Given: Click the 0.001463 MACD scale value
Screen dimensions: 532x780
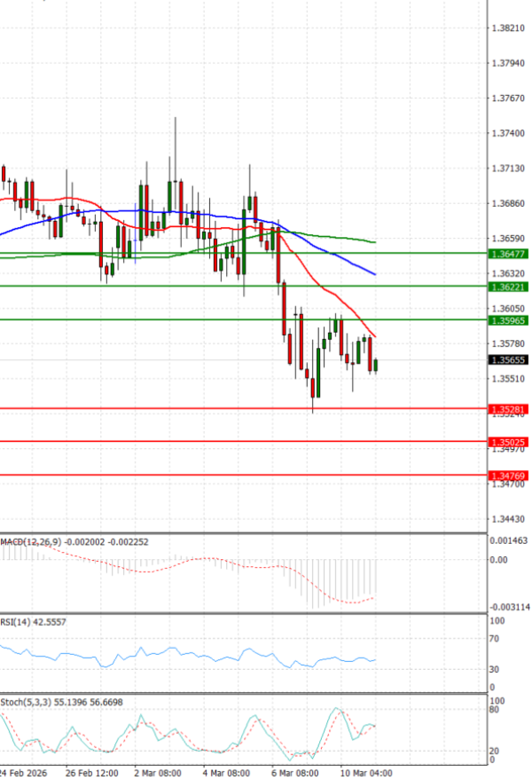Looking at the screenshot, I should tap(510, 540).
